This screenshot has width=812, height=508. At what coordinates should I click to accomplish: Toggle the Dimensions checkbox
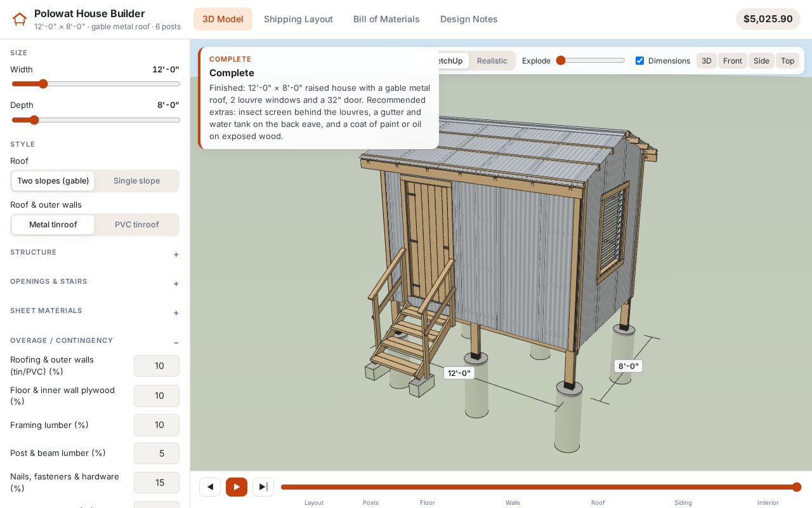pyautogui.click(x=639, y=61)
